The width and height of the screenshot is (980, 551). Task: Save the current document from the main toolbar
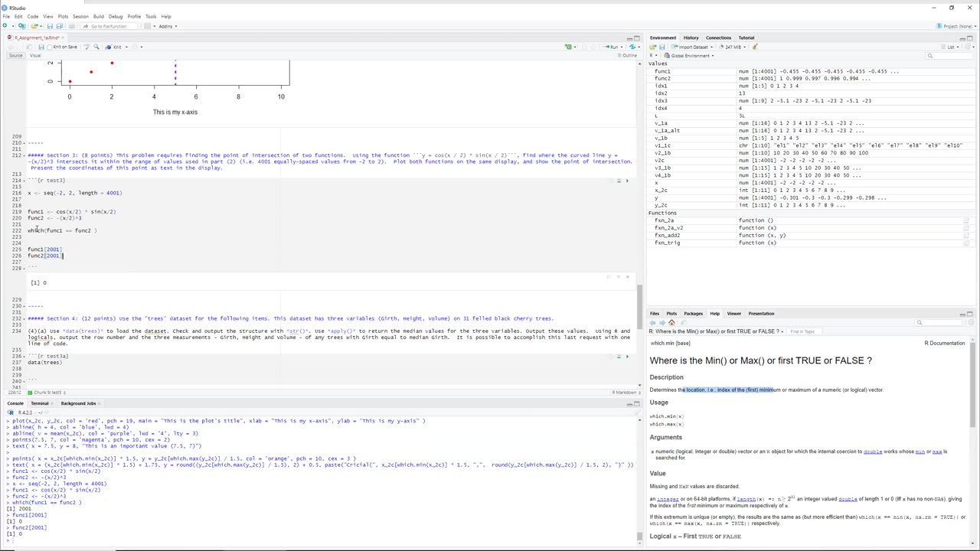(50, 26)
